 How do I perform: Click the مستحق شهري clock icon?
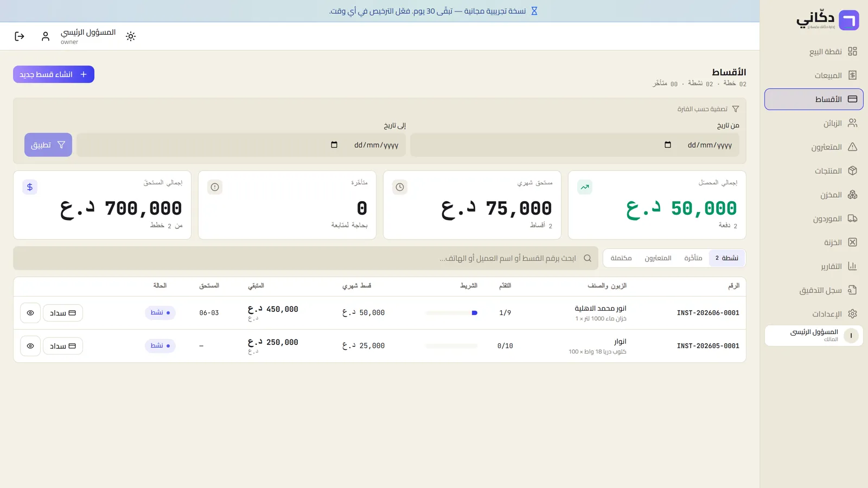click(x=400, y=187)
